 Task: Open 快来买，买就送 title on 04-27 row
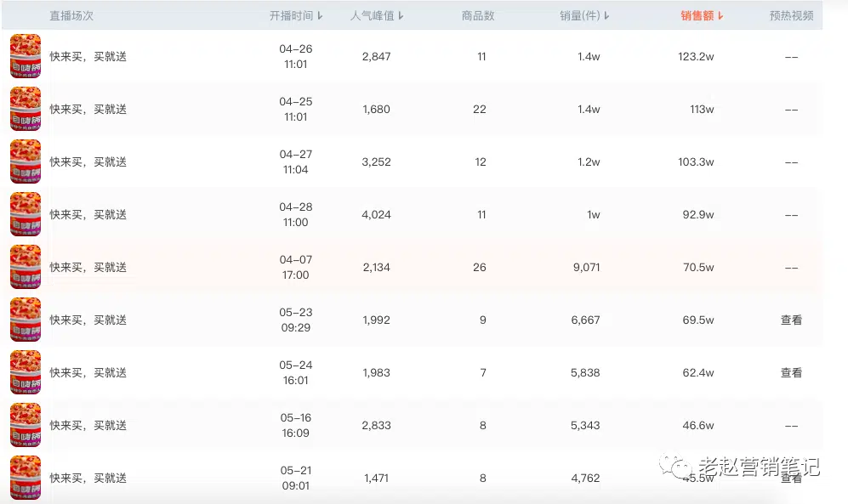tap(88, 162)
